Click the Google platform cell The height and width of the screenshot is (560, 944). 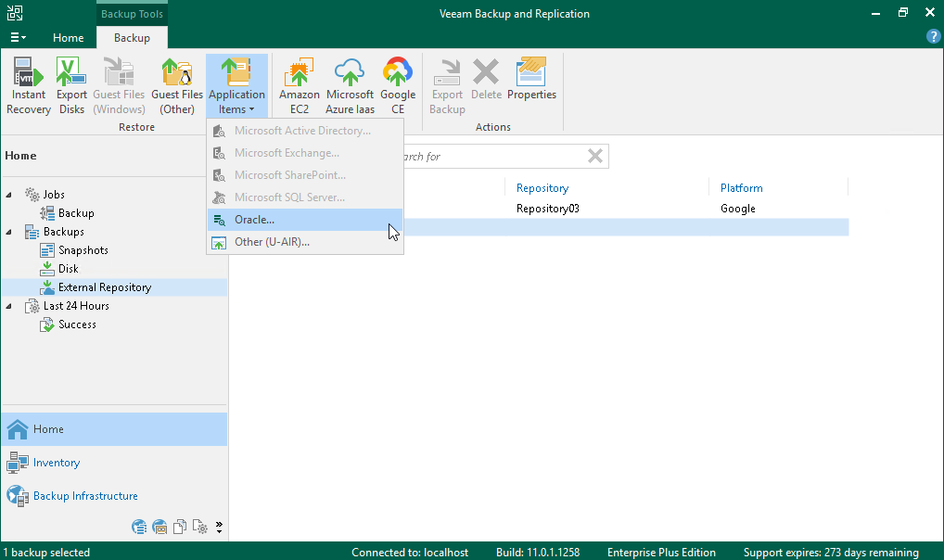tap(737, 209)
